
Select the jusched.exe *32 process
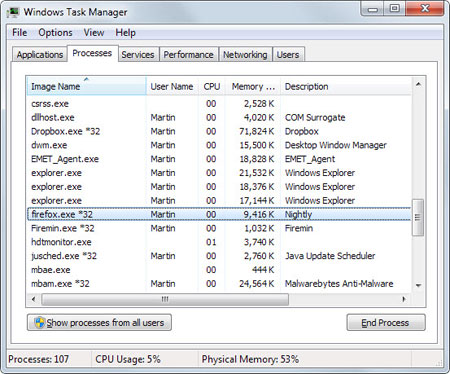click(x=219, y=256)
